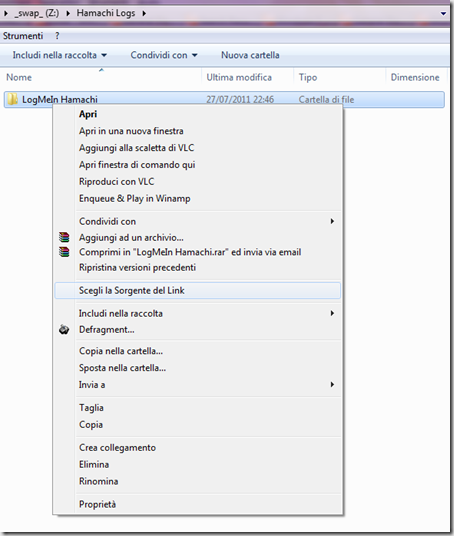The height and width of the screenshot is (536, 454).
Task: Expand arrow after Hamachi Logs breadcrumb
Action: pyautogui.click(x=144, y=13)
